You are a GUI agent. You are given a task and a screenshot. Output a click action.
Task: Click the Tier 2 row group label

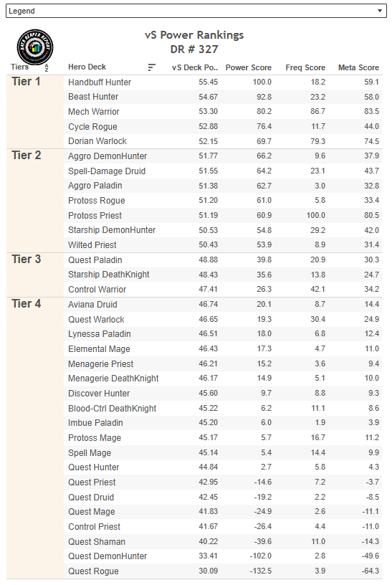pos(26,155)
